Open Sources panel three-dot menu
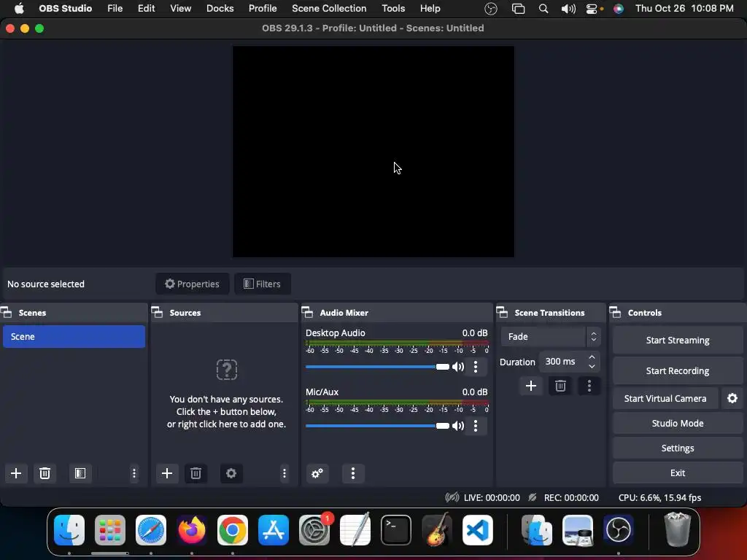The height and width of the screenshot is (560, 747). tap(285, 472)
